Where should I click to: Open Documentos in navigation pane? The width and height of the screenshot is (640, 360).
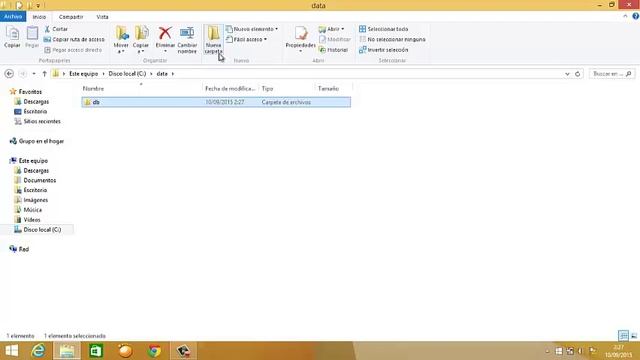click(36, 180)
